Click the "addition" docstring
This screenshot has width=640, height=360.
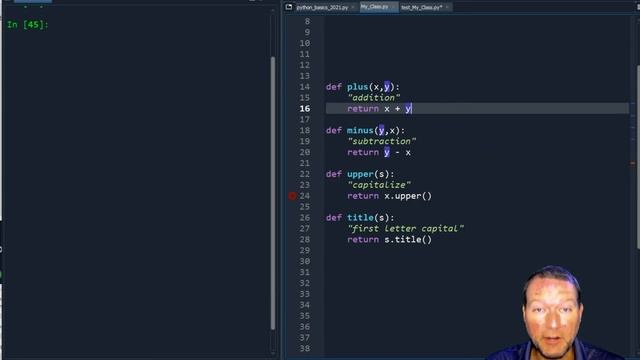[374, 98]
